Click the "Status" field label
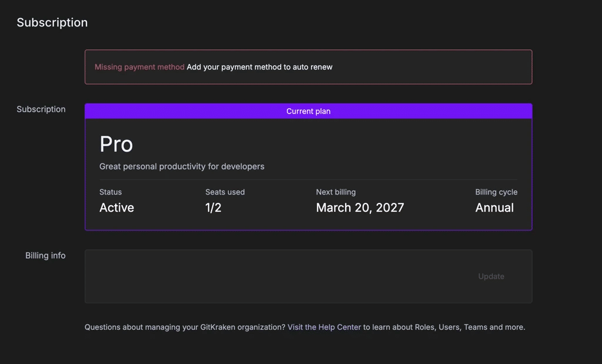This screenshot has height=364, width=602. pyautogui.click(x=111, y=192)
